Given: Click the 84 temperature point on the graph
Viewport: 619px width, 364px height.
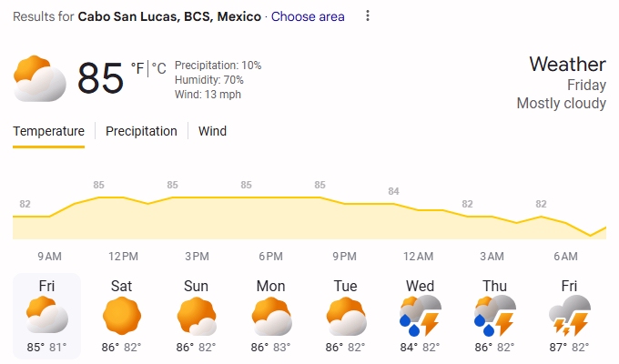Looking at the screenshot, I should [393, 191].
